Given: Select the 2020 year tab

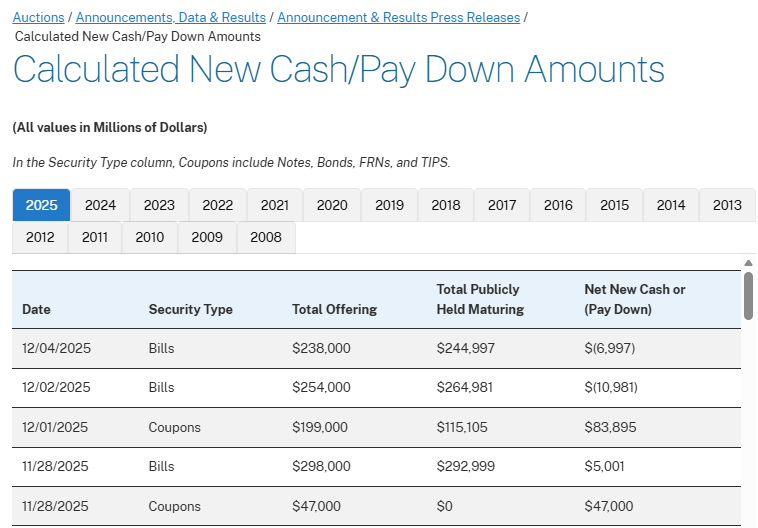Looking at the screenshot, I should [332, 205].
